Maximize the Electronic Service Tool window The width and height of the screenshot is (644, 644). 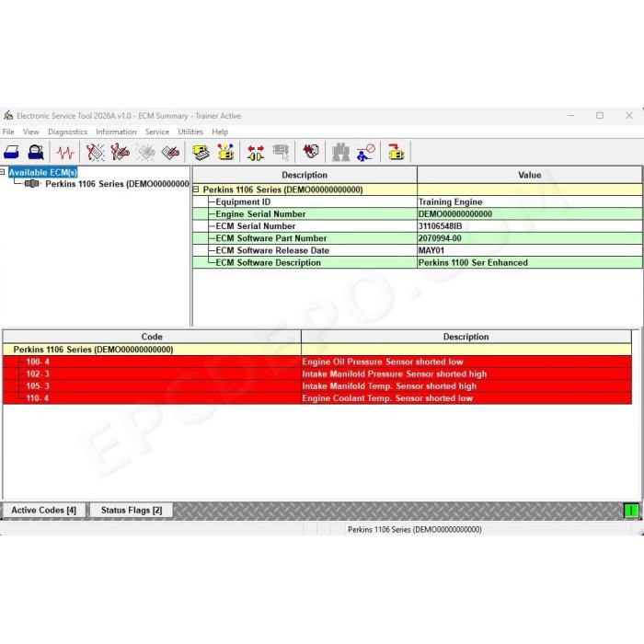[600, 115]
